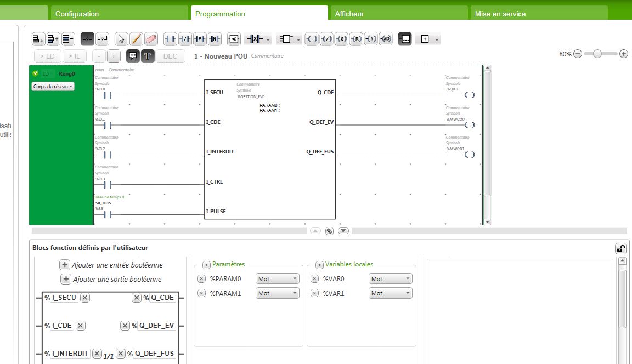Image resolution: width=632 pixels, height=364 pixels.
Task: Select the pencil drawing tool
Action: 136,39
